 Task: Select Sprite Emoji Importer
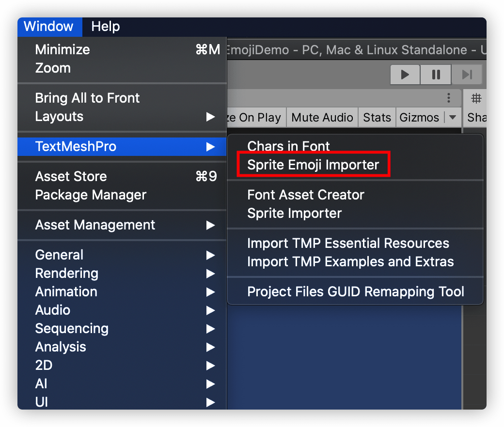click(x=355, y=165)
